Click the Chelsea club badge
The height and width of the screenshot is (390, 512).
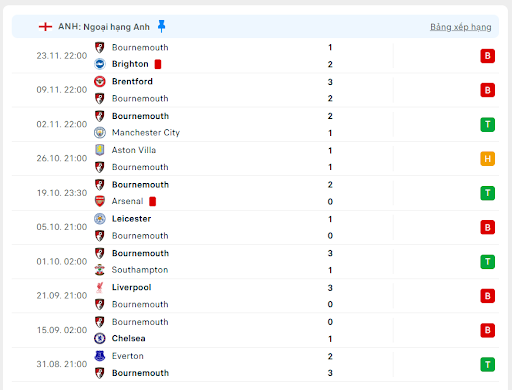coord(100,338)
